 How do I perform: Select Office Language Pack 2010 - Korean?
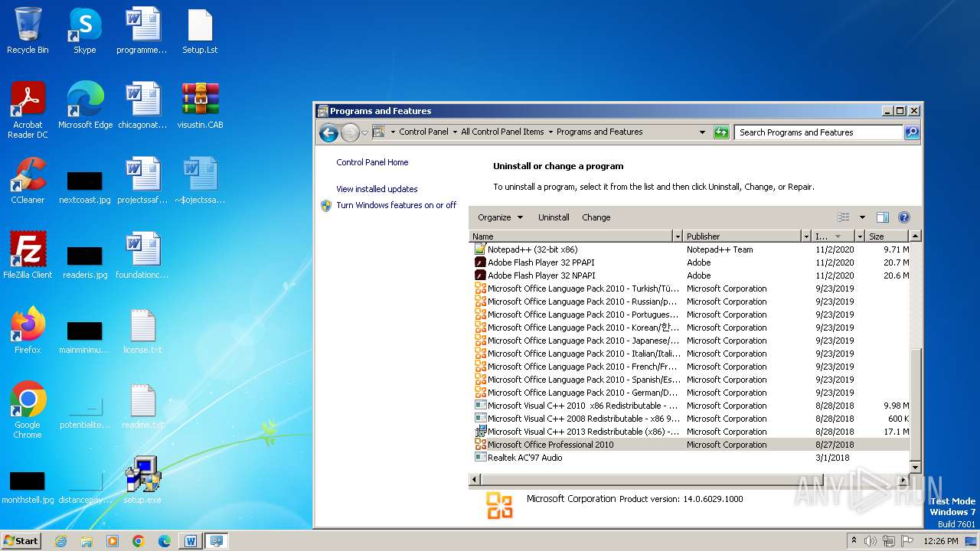point(689,328)
